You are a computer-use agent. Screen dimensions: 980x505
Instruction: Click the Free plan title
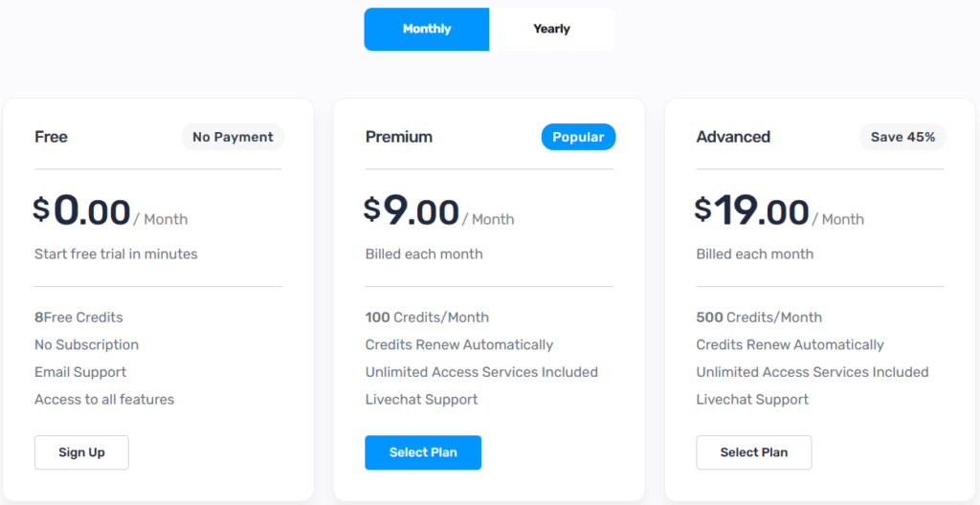click(x=52, y=137)
